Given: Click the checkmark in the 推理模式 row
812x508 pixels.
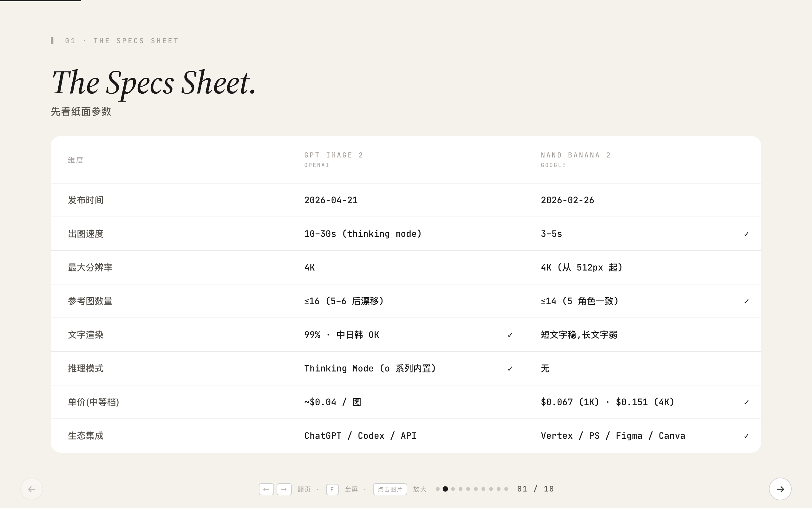Looking at the screenshot, I should click(510, 368).
